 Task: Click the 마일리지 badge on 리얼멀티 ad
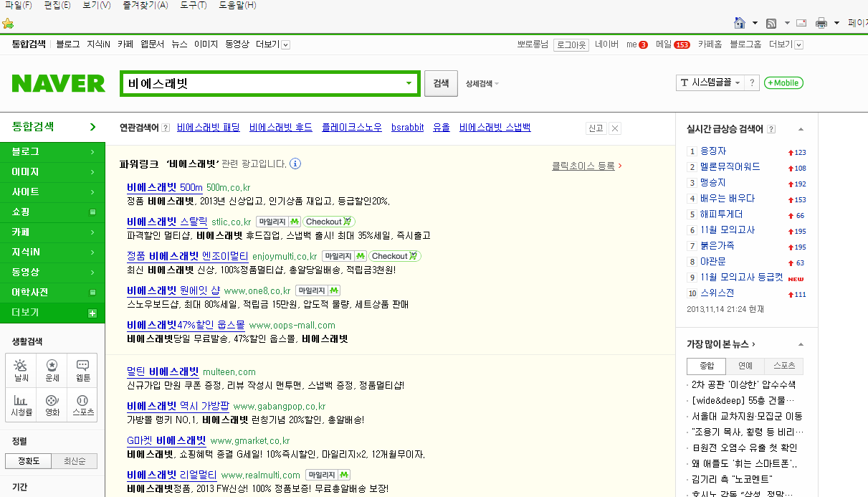(328, 475)
